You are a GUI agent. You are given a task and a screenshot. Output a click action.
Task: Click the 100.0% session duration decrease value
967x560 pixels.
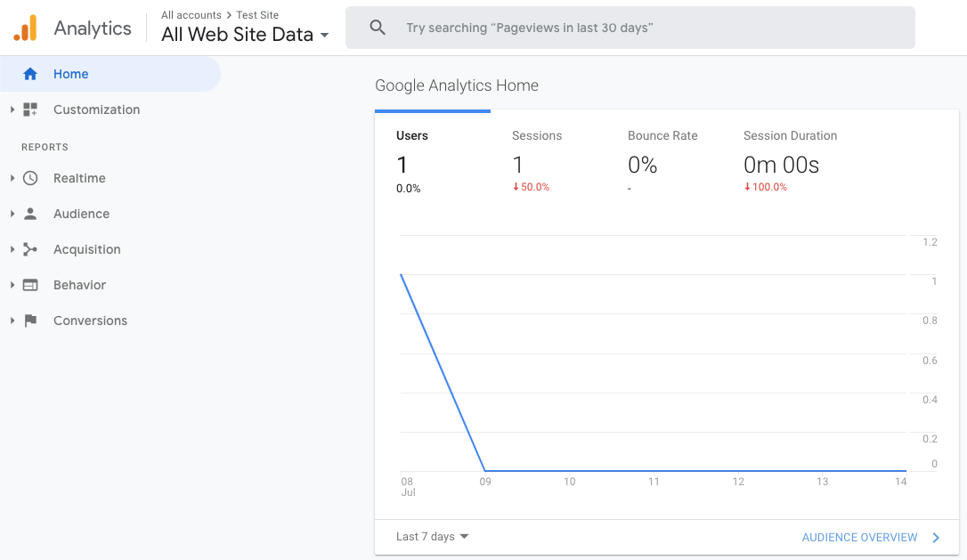(766, 187)
